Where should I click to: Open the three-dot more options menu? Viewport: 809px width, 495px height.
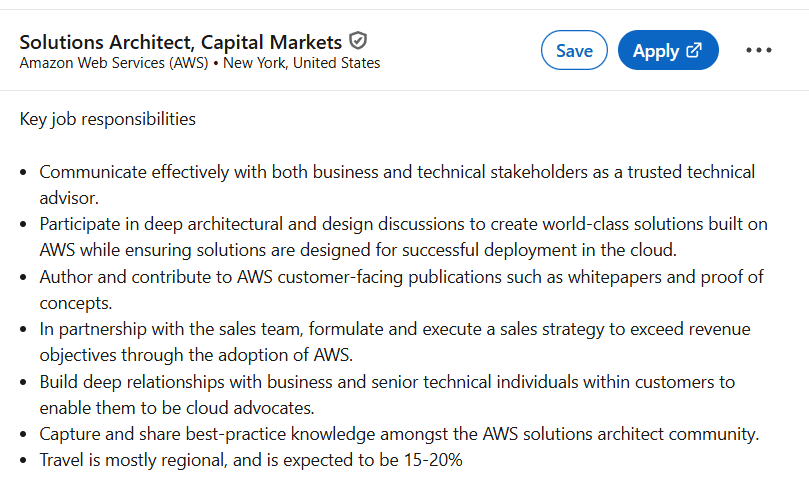click(759, 51)
